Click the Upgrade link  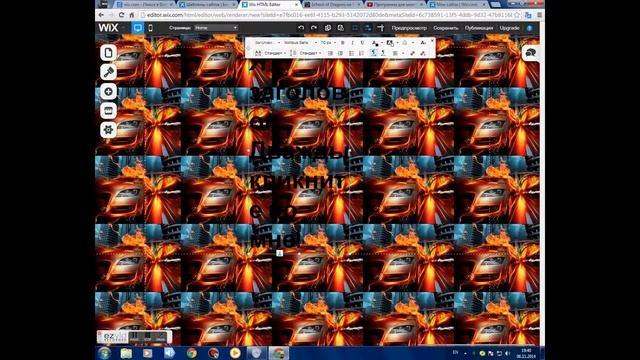click(509, 28)
